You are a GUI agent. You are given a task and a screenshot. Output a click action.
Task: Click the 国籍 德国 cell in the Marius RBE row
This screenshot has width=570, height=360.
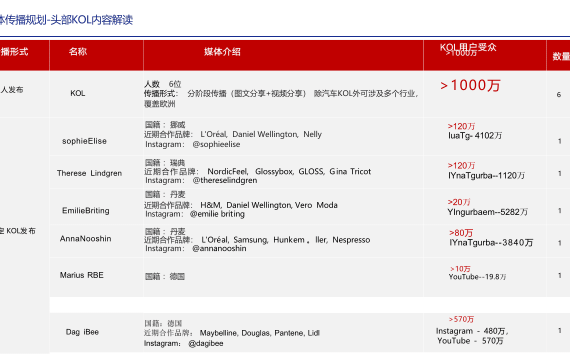pyautogui.click(x=165, y=277)
